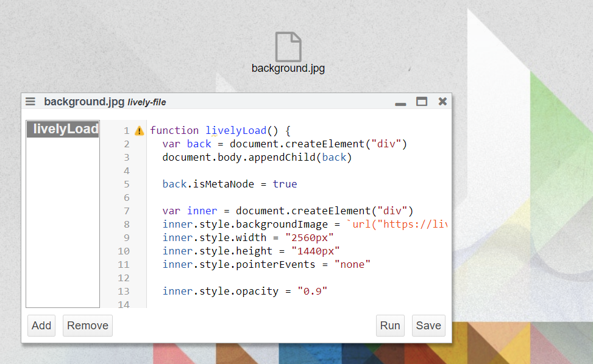Viewport: 593px width, 364px height.
Task: Click the background.jpg label under file icon
Action: pos(288,68)
